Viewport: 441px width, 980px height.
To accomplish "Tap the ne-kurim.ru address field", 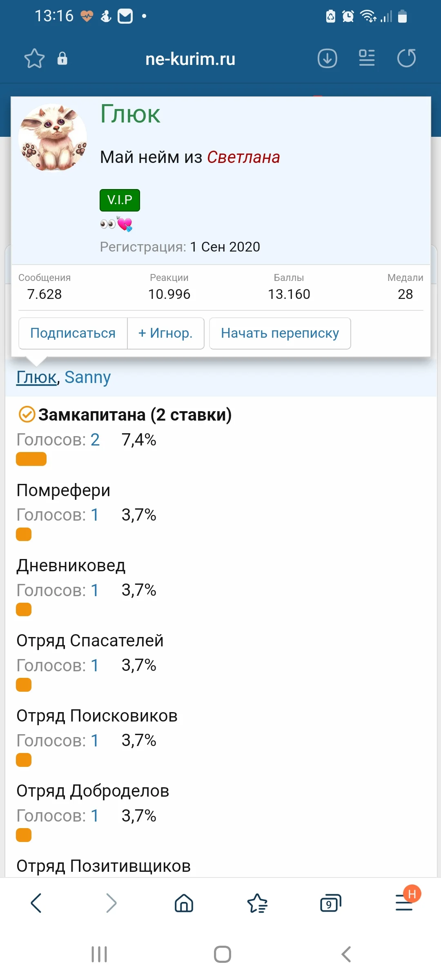I will click(x=191, y=58).
